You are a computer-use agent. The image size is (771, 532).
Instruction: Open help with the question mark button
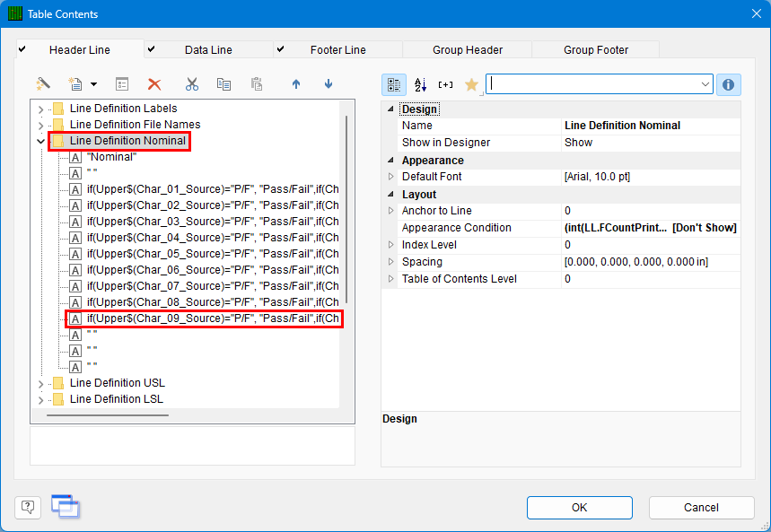tap(28, 507)
